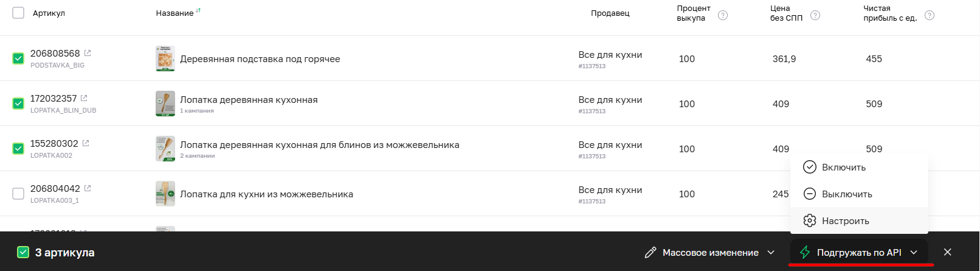The width and height of the screenshot is (980, 271).
Task: Open Лопатка деревянная кухонная product name
Action: coord(249,100)
